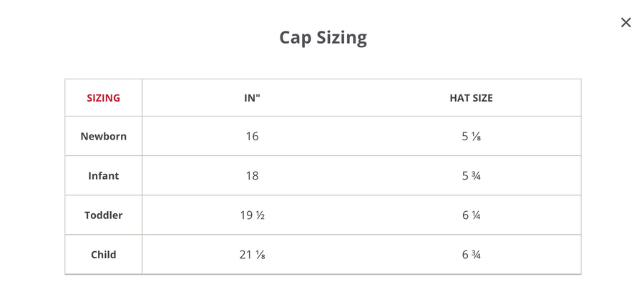Click the Newborn inches value 16
Screen dimensions: 644x302
coord(252,136)
